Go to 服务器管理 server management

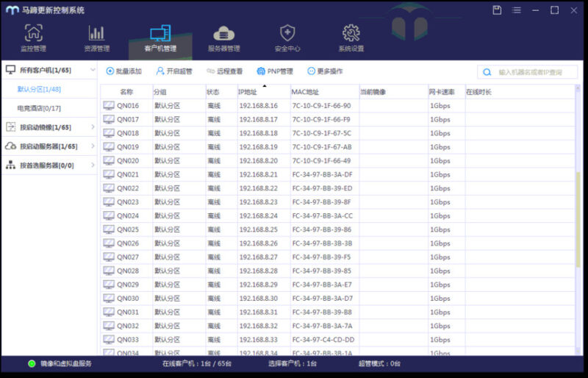[223, 38]
